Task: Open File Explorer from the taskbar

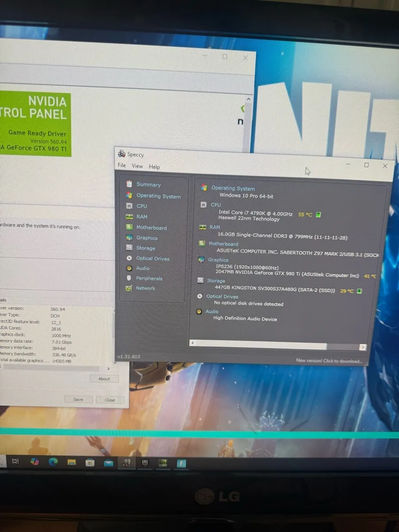Action: (71, 462)
